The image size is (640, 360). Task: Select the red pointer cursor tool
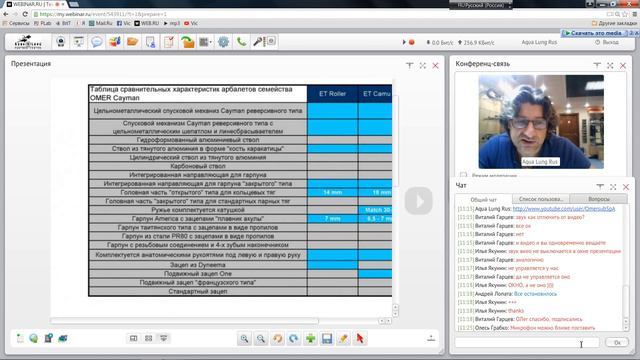point(360,338)
